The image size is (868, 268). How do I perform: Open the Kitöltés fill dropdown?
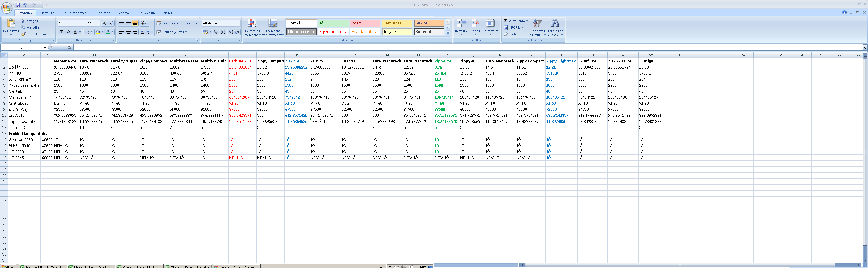click(x=513, y=28)
